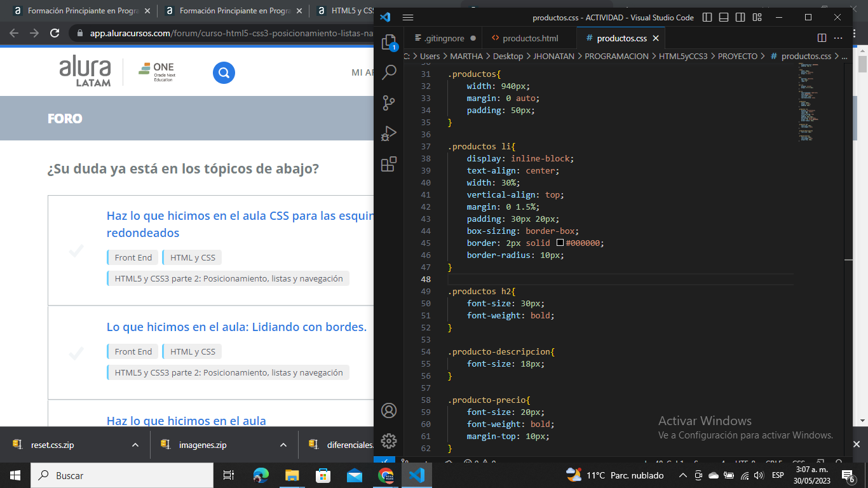
Task: Open Microsoft Store from the taskbar
Action: tap(323, 475)
